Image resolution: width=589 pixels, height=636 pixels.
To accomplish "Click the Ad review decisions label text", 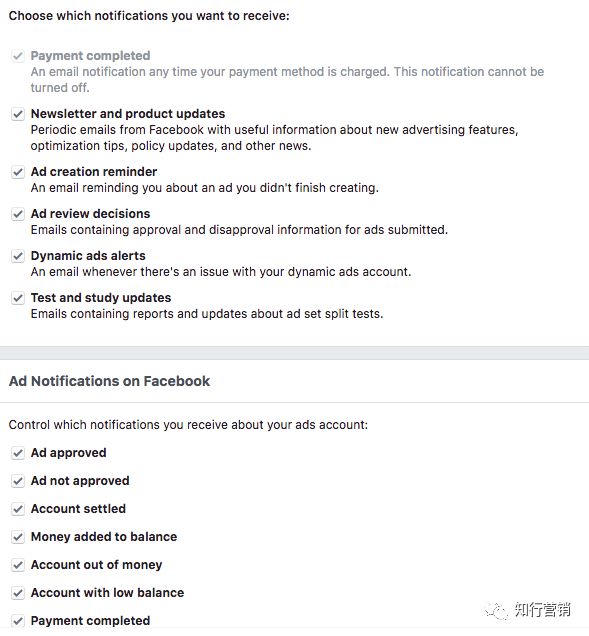I will point(90,214).
